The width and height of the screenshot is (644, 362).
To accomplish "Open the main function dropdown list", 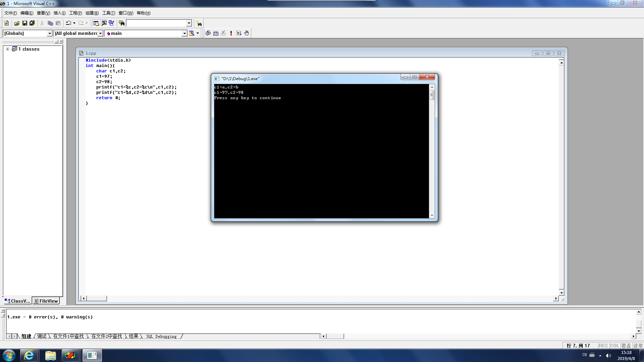I will pyautogui.click(x=184, y=33).
